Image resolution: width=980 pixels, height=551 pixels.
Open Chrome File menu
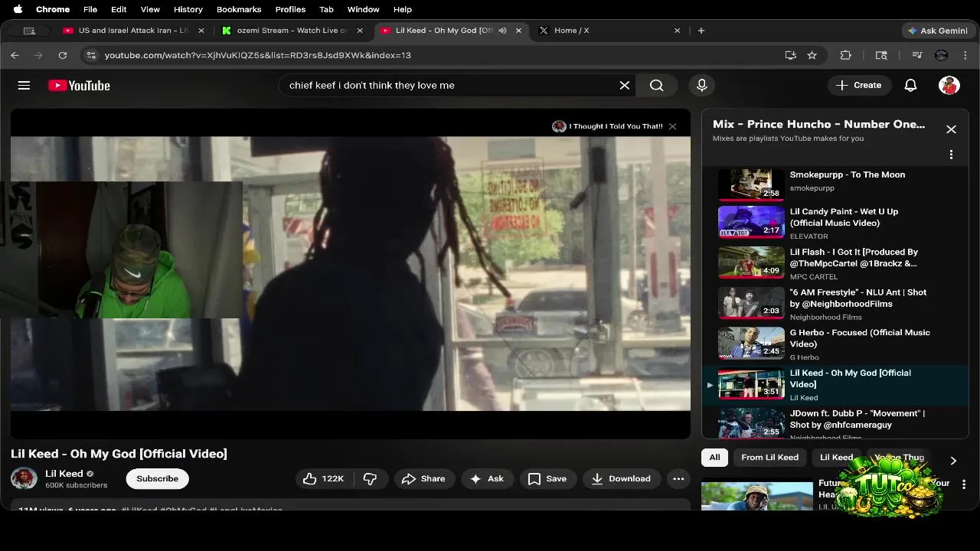tap(90, 9)
